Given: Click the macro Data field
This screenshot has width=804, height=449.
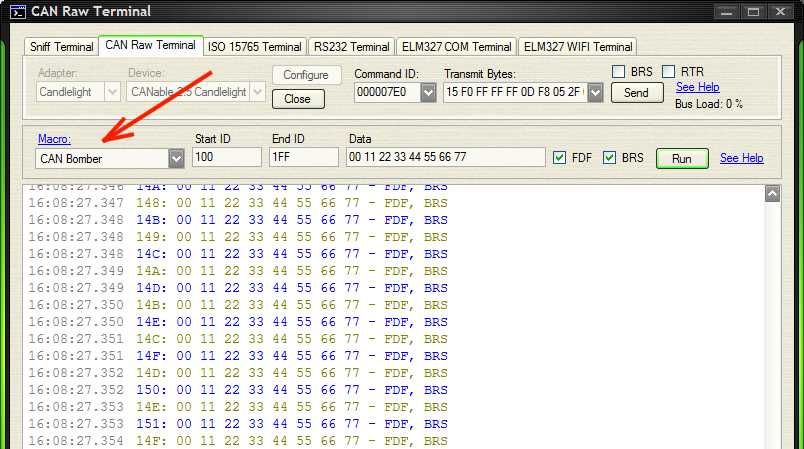Looking at the screenshot, I should 445,157.
